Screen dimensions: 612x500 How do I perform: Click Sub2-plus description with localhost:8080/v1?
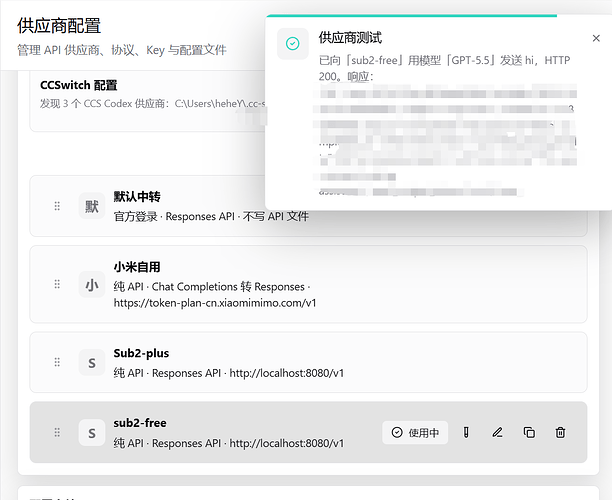(229, 373)
